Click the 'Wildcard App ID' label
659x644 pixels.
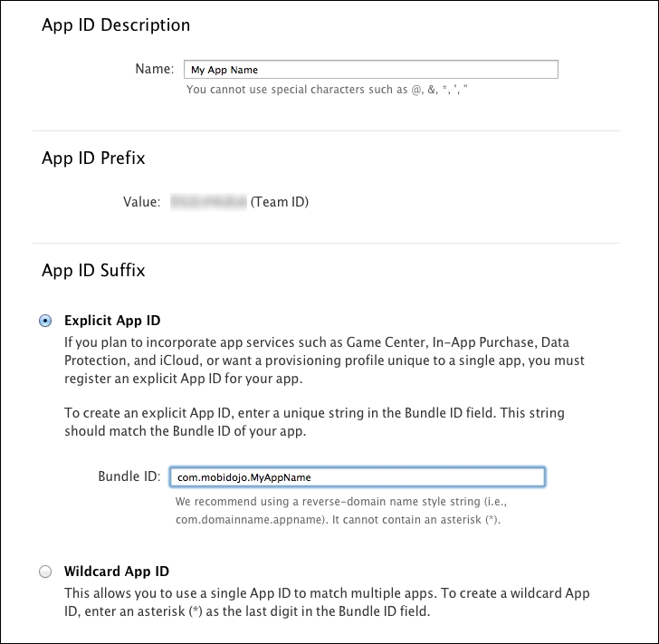click(x=117, y=572)
